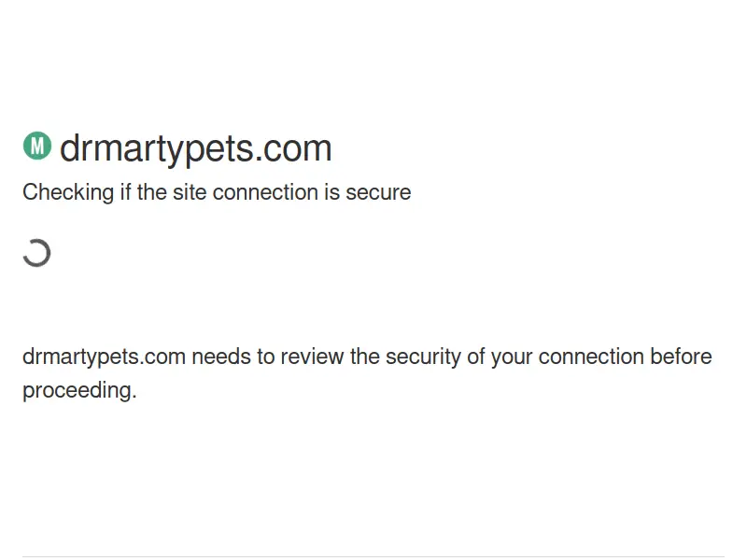
Task: Click the word "needs" in the paragraph
Action: coord(218,357)
